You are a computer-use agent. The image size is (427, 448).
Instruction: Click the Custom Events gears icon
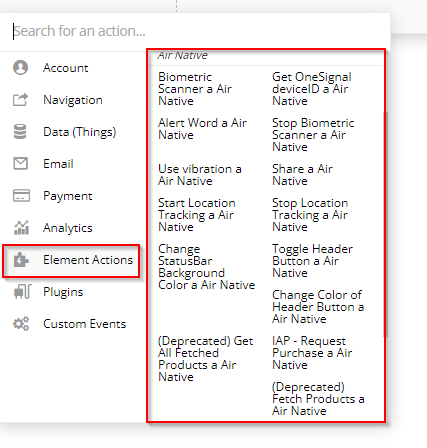coord(21,324)
